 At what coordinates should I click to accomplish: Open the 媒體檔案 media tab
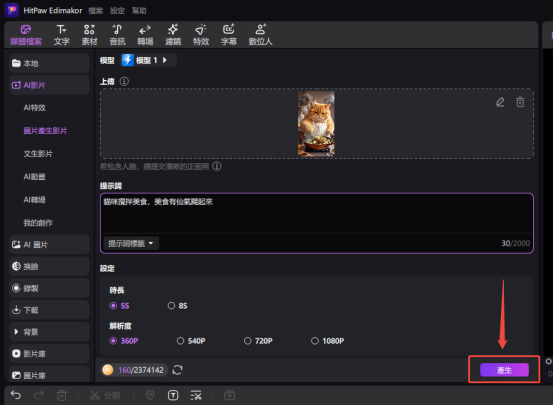(x=26, y=35)
